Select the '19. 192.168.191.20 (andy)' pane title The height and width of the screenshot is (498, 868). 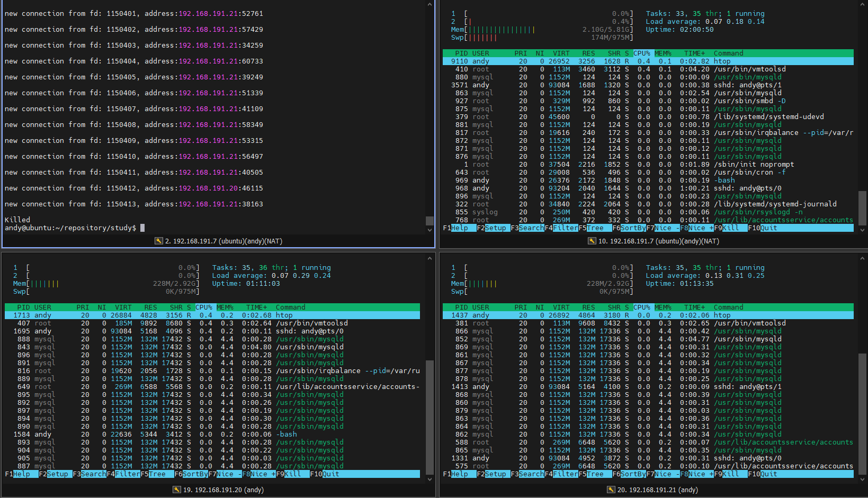[223, 490]
